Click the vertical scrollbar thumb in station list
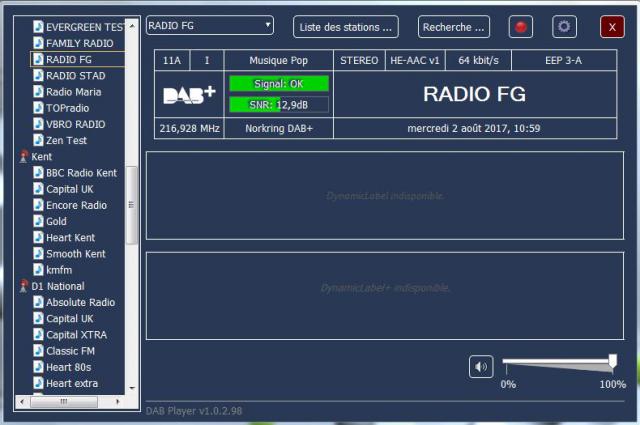The width and height of the screenshot is (640, 425). click(x=131, y=205)
